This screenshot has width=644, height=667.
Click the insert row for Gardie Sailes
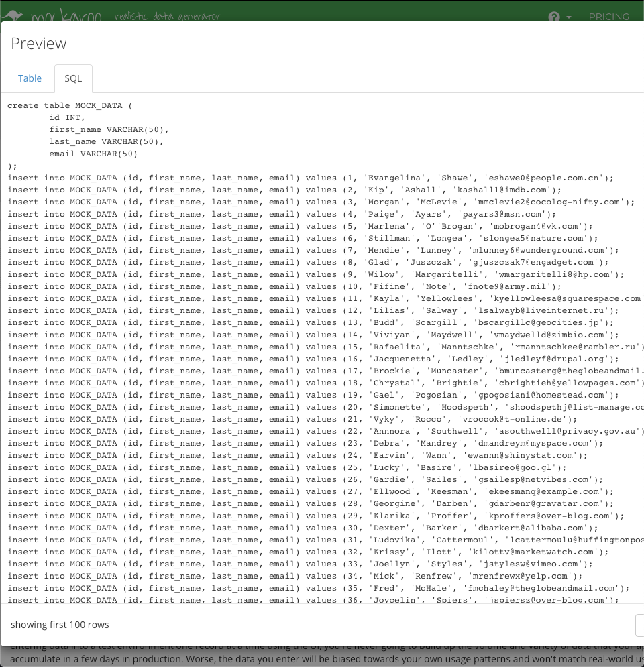(x=305, y=479)
